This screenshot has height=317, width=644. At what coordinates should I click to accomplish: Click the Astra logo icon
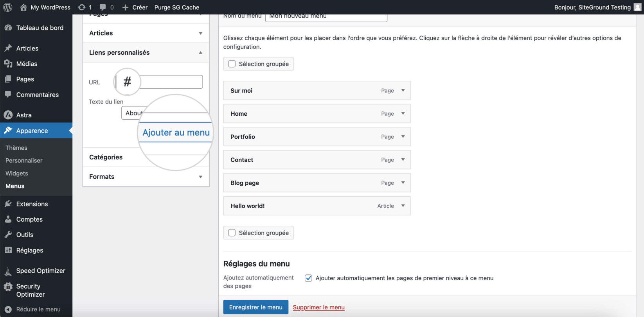(8, 115)
